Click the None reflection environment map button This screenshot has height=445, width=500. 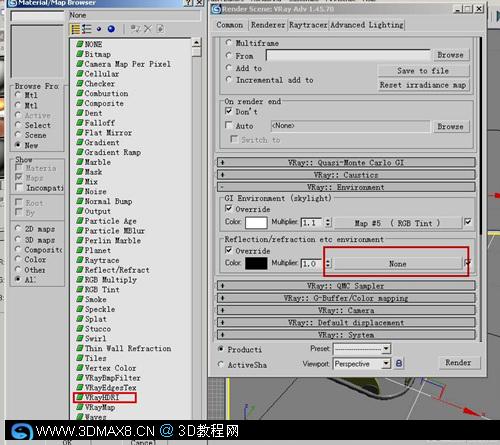(398, 264)
